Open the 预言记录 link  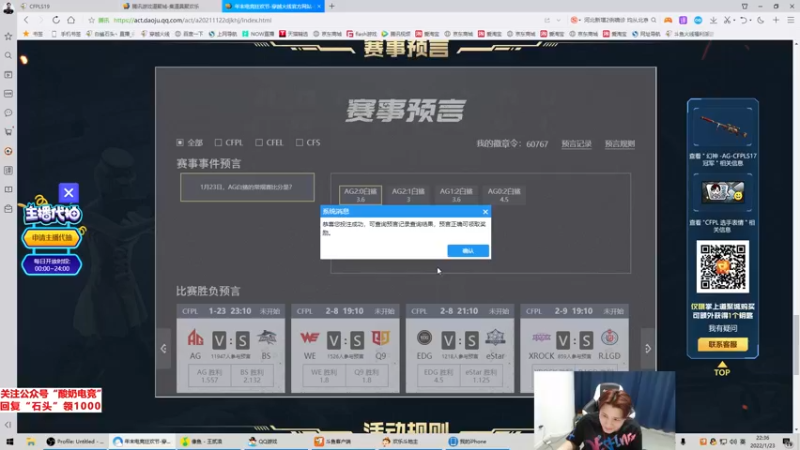(x=577, y=144)
